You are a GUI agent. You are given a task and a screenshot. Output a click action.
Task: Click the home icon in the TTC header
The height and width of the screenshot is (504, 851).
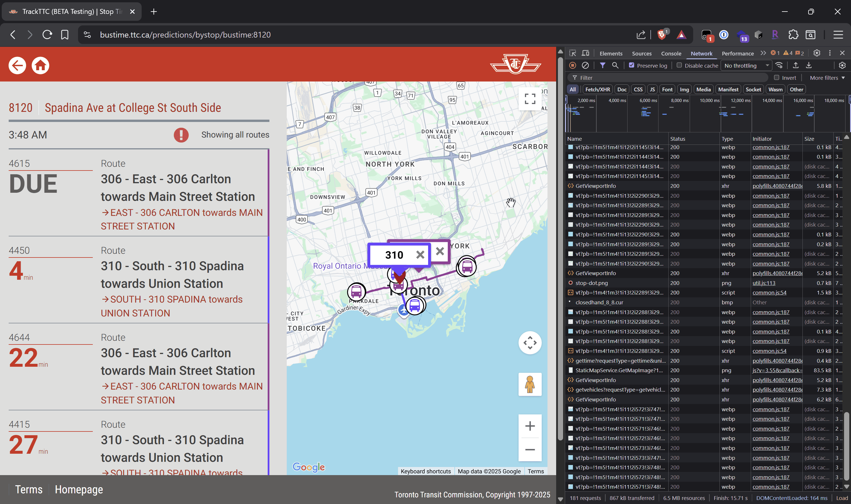(40, 65)
